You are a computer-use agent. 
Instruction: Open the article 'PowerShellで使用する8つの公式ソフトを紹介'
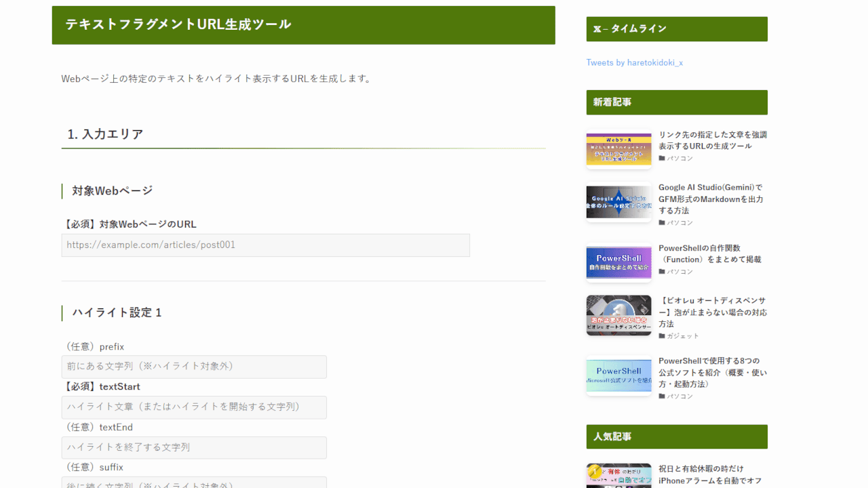713,372
